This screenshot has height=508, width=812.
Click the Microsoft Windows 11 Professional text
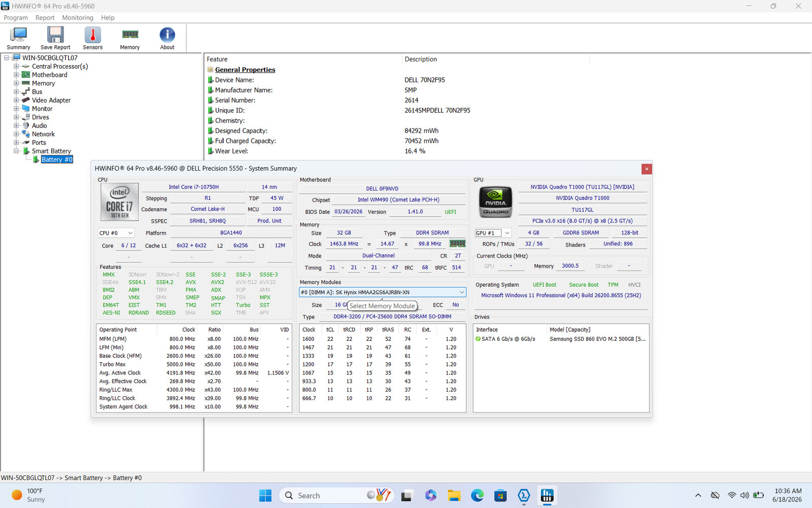point(561,295)
